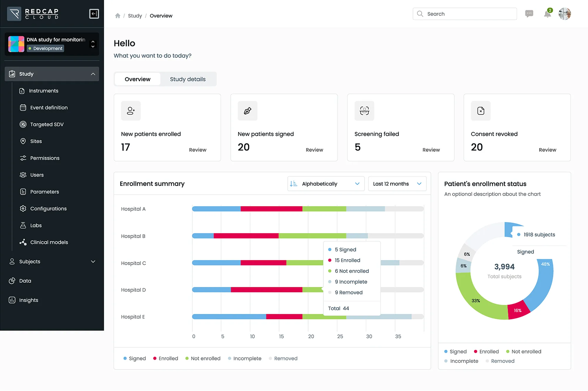Open Study from the breadcrumb

[135, 16]
